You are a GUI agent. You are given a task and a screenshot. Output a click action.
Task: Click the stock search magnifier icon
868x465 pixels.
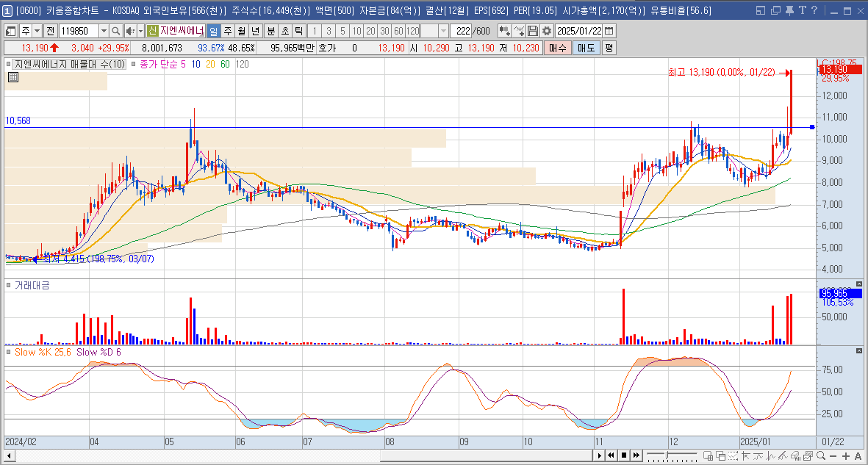[x=115, y=31]
